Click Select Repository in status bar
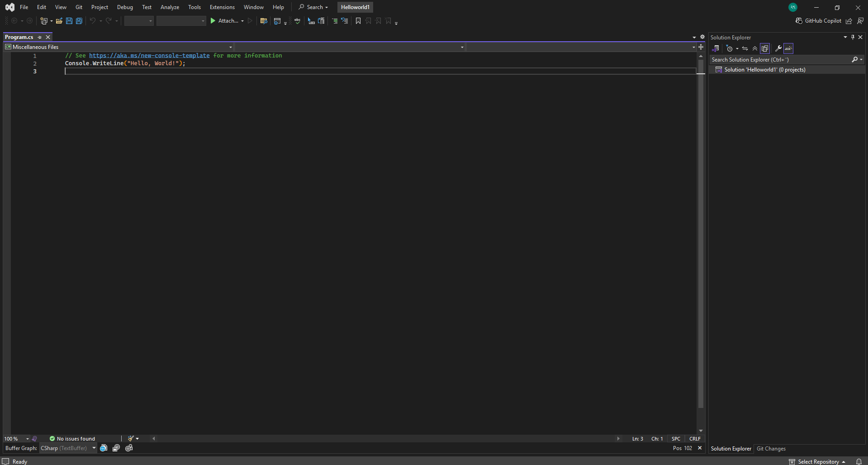Viewport: 868px width, 465px height. point(818,461)
